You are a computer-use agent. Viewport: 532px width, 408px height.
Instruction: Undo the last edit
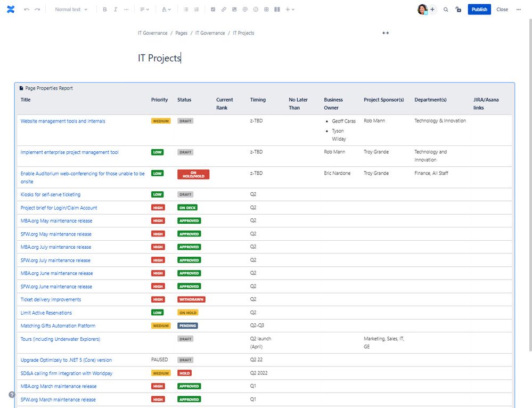[27, 10]
